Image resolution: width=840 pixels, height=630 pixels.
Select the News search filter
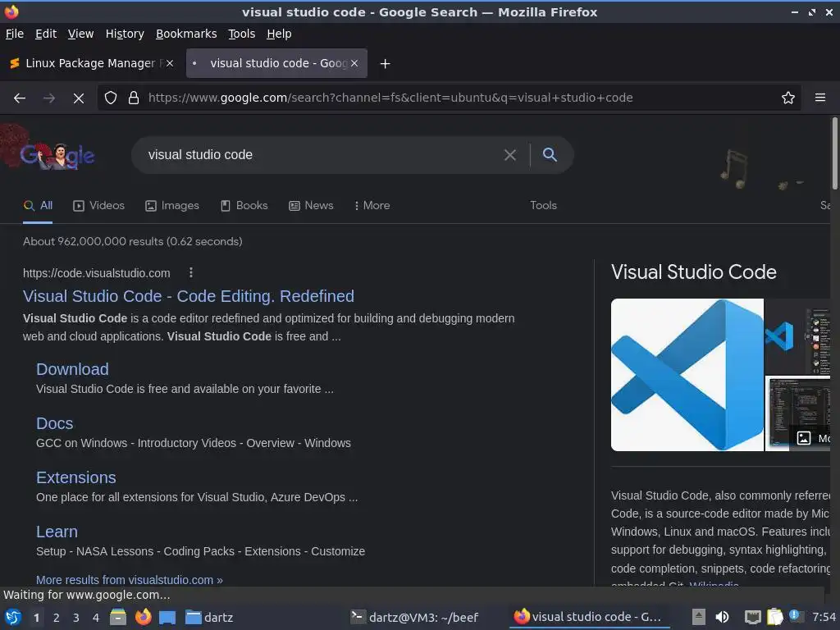[x=311, y=206]
